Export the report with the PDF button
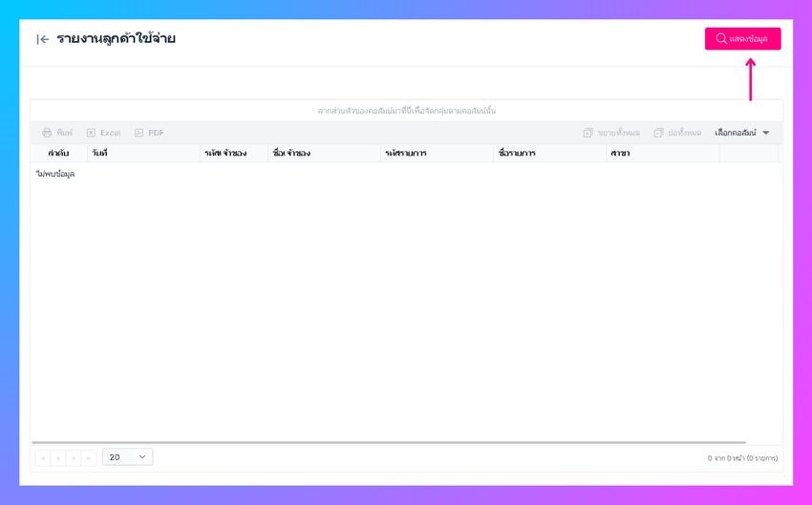This screenshot has height=505, width=812. tap(149, 133)
